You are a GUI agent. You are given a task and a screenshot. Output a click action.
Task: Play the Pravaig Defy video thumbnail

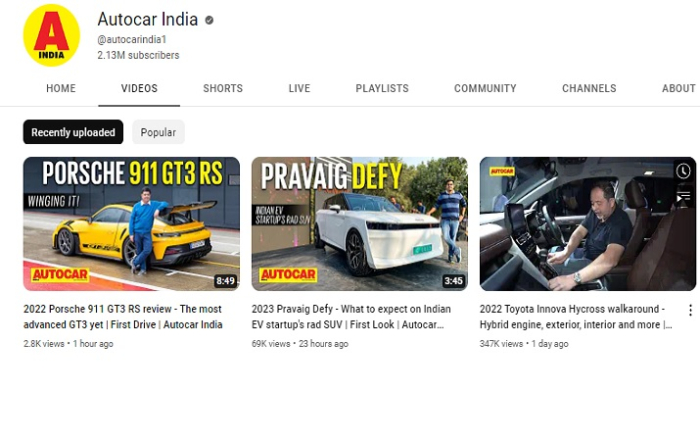pyautogui.click(x=359, y=224)
